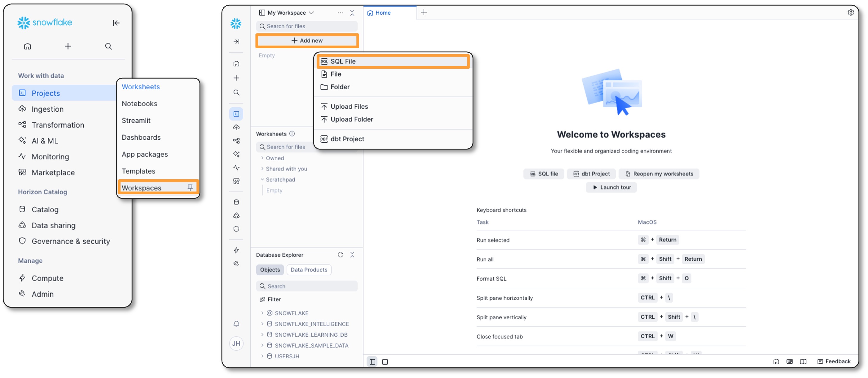Toggle the left side panel icon
Viewport: 868px width, 378px height.
(372, 362)
